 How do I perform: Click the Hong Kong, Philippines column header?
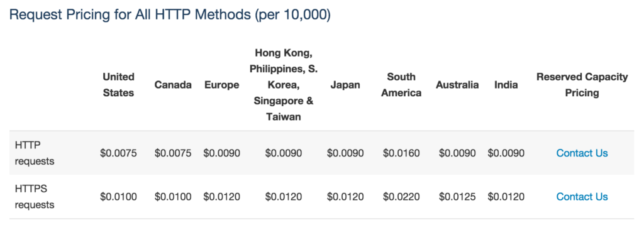click(284, 85)
